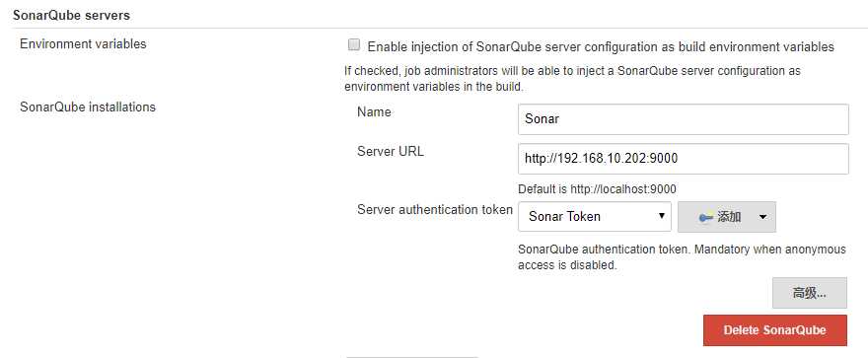
Task: Click the Server authentication token label
Action: 435,210
